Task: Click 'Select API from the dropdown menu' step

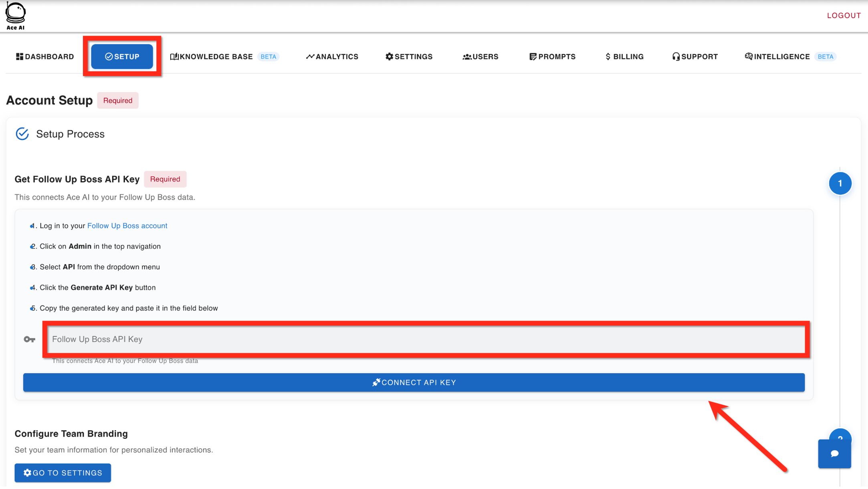Action: coord(99,267)
